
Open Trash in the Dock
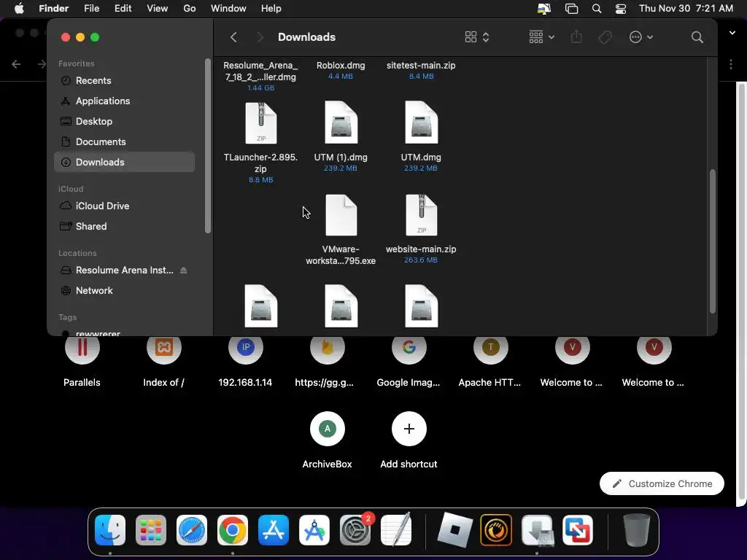(636, 530)
